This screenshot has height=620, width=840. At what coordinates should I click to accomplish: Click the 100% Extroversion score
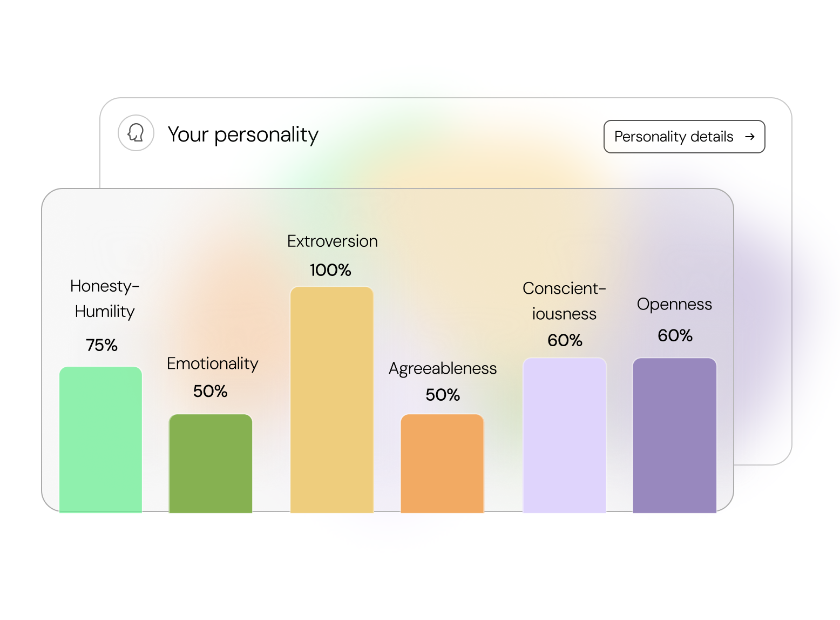330,270
